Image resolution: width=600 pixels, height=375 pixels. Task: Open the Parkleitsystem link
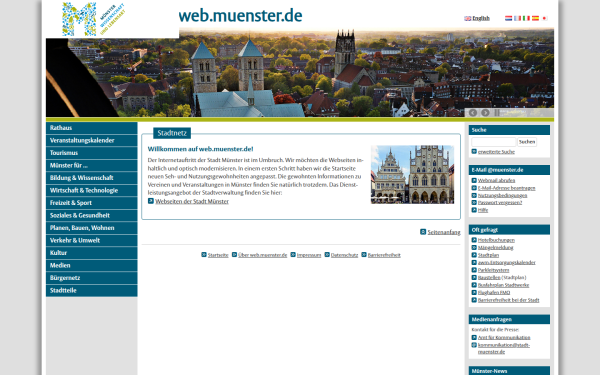[x=494, y=271]
